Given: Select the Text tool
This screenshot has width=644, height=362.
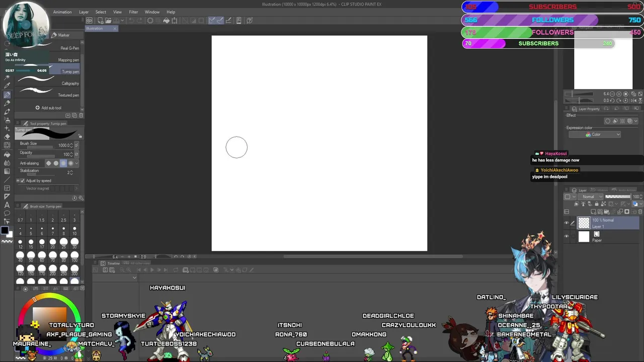Looking at the screenshot, I should 7,205.
